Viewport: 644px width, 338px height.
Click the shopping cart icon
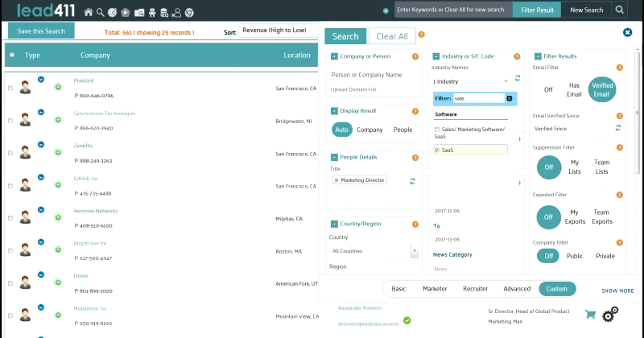point(590,314)
